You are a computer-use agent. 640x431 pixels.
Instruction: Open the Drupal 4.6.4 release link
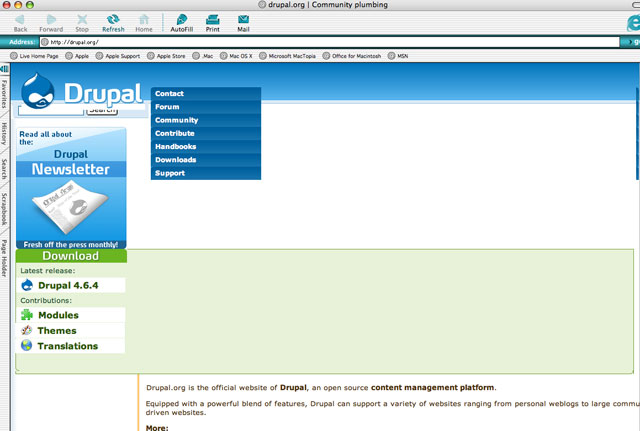point(68,285)
